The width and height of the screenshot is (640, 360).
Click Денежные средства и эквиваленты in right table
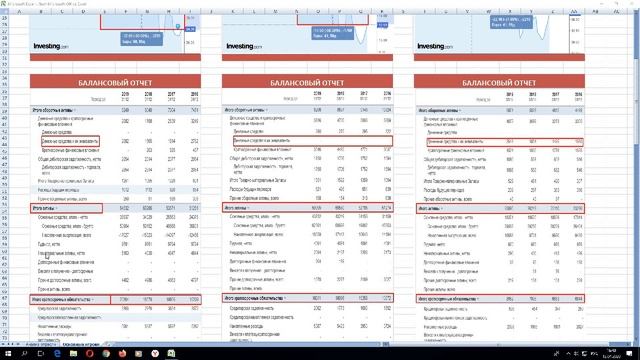(455, 142)
